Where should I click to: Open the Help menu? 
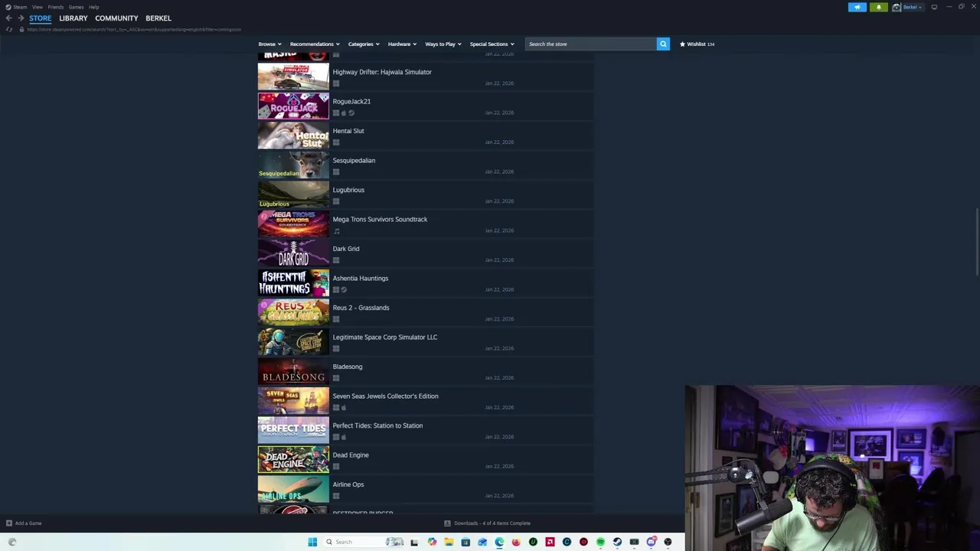[93, 7]
